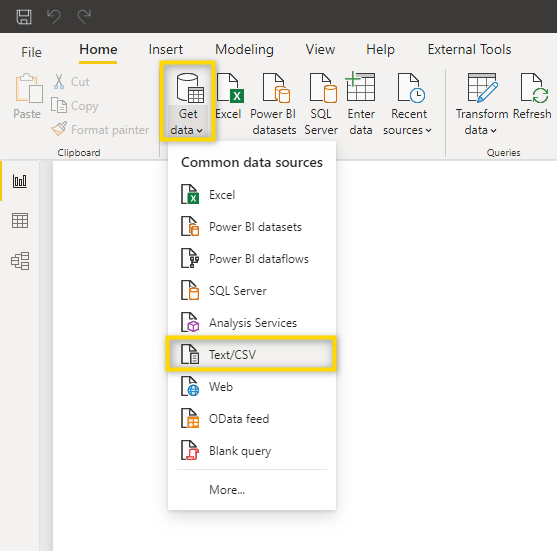Open the Model view icon in sidebar
The image size is (557, 551).
tap(20, 261)
